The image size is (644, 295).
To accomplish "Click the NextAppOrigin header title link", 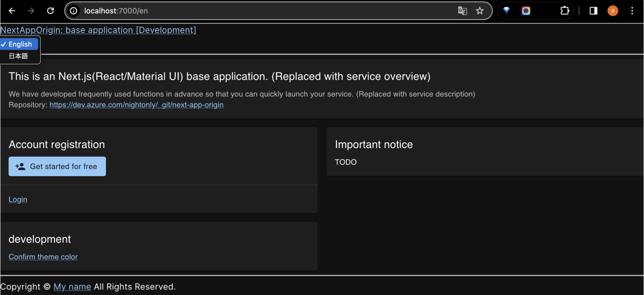I will point(98,30).
